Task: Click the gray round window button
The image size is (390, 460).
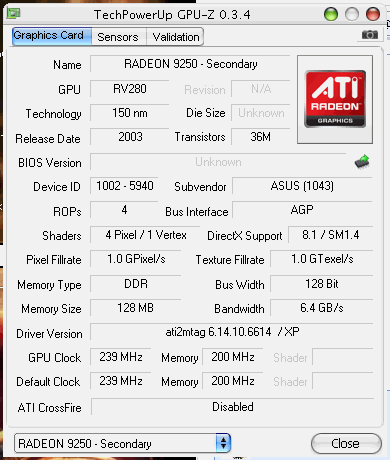Action: point(352,14)
